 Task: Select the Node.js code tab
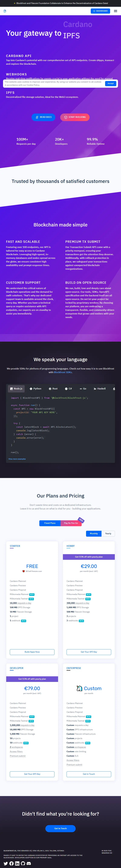tap(16, 388)
